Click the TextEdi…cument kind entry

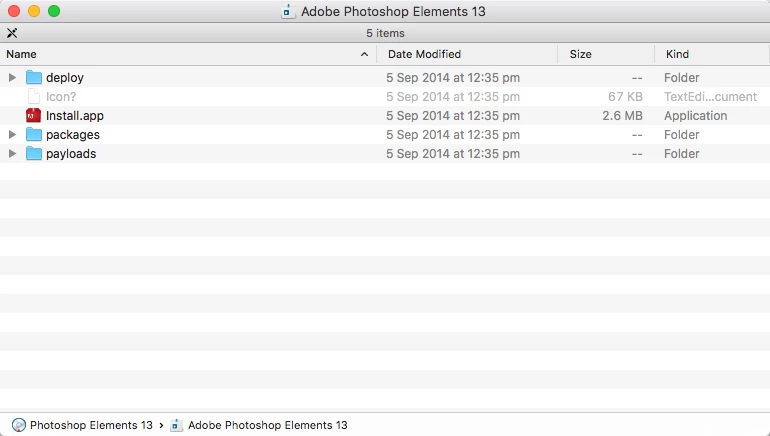click(x=711, y=97)
